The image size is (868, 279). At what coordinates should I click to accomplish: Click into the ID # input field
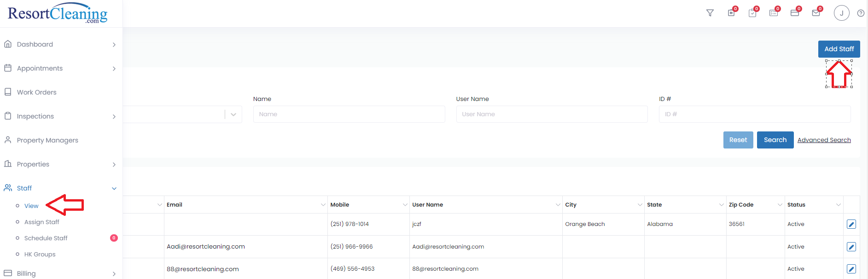[x=755, y=114]
